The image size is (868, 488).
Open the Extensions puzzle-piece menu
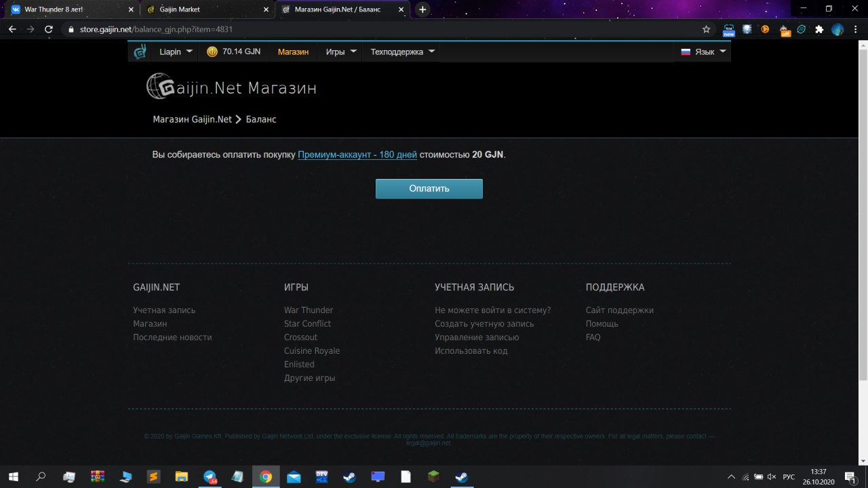(819, 29)
